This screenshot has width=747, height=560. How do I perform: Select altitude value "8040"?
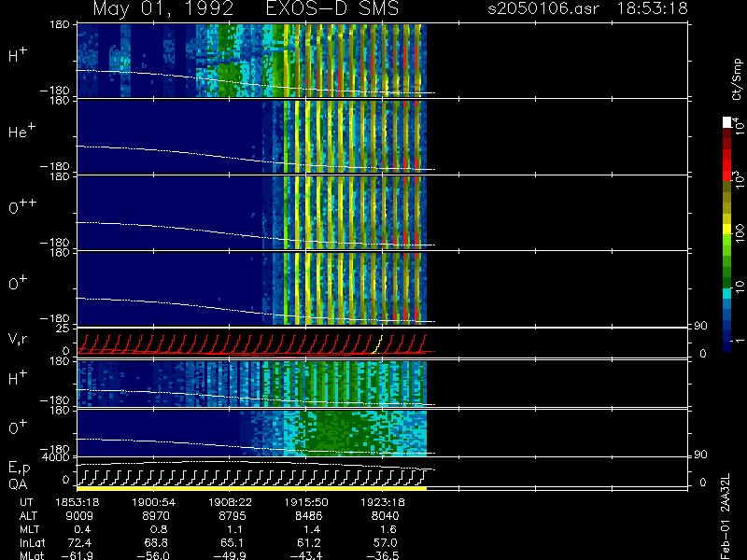click(x=385, y=516)
